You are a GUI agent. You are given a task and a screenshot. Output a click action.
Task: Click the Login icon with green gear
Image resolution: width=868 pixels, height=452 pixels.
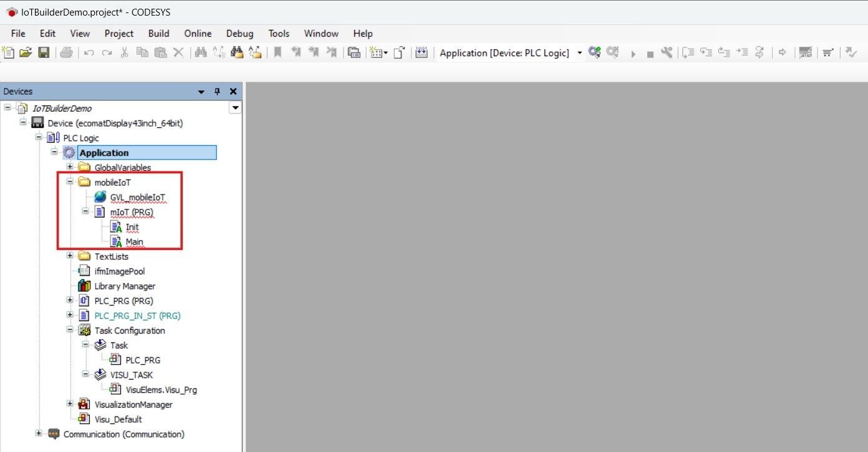click(x=594, y=52)
